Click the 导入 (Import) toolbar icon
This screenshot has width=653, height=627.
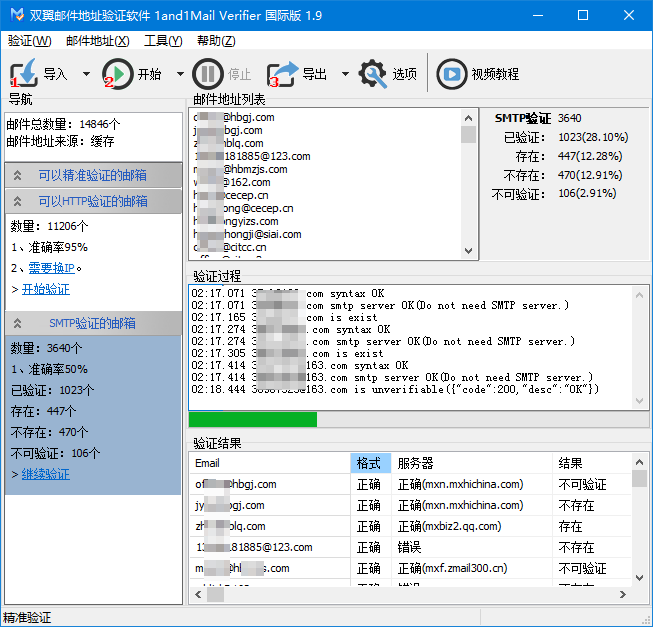[x=24, y=73]
